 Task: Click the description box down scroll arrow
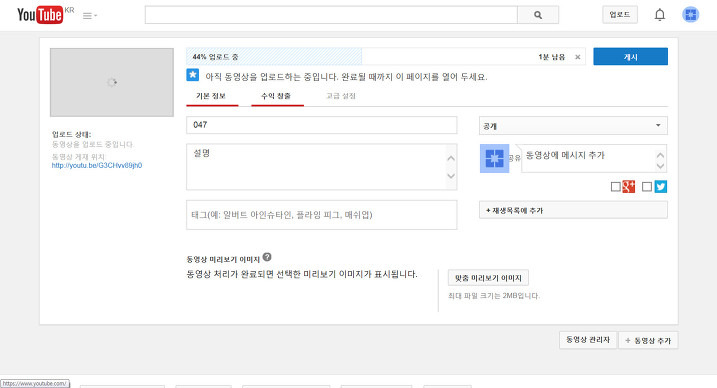click(x=451, y=176)
